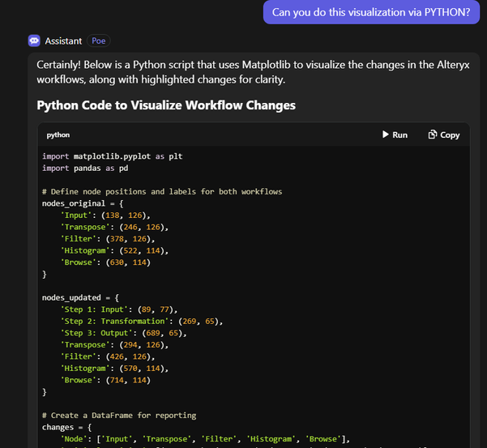Click the Run play triangle icon

point(386,134)
